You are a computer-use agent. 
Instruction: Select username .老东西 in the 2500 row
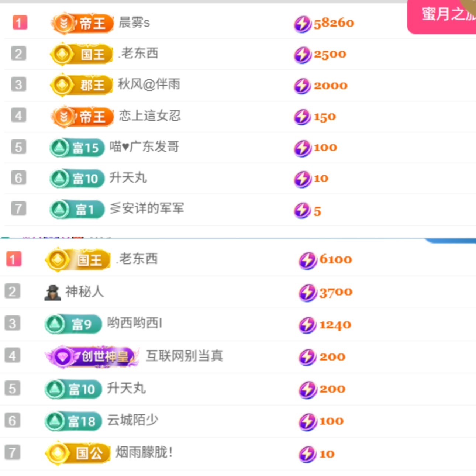(138, 53)
